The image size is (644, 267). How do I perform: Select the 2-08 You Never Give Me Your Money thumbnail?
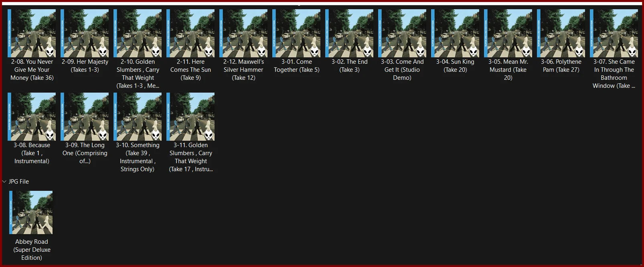pos(32,33)
